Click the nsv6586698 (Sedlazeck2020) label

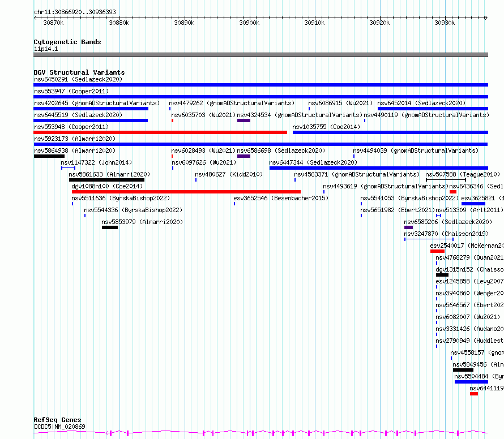coord(281,150)
